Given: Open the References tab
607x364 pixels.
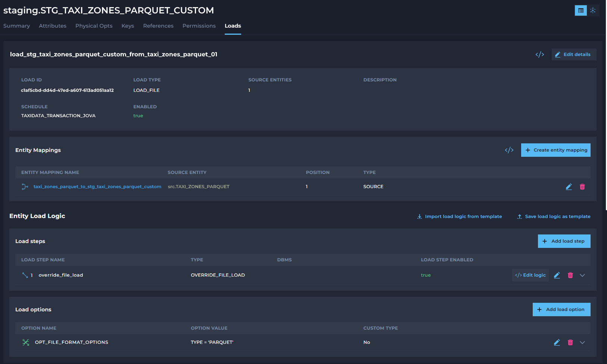Looking at the screenshot, I should click(x=158, y=26).
